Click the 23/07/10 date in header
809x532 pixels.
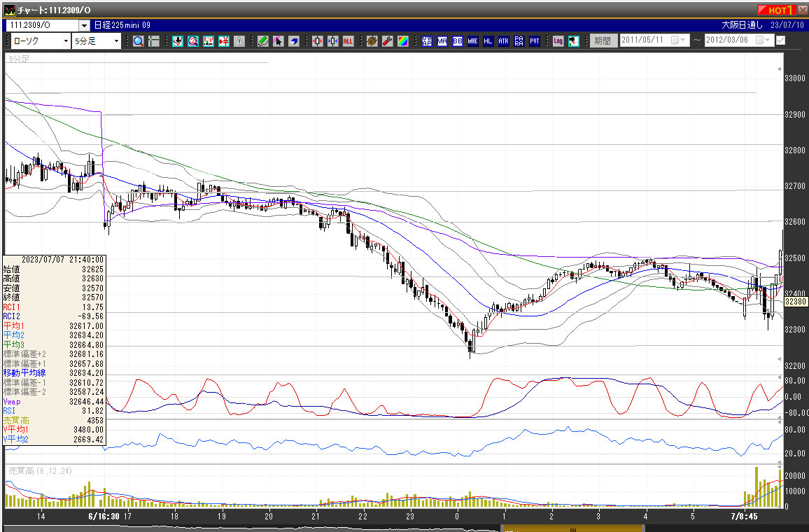pos(787,25)
